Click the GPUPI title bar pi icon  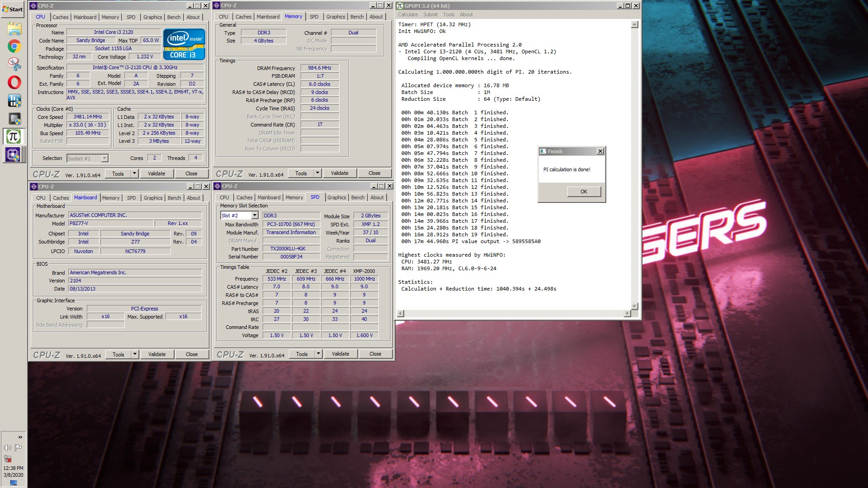(x=400, y=5)
